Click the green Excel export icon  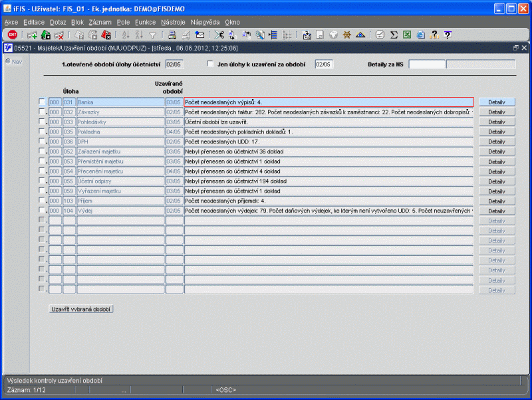(407, 35)
